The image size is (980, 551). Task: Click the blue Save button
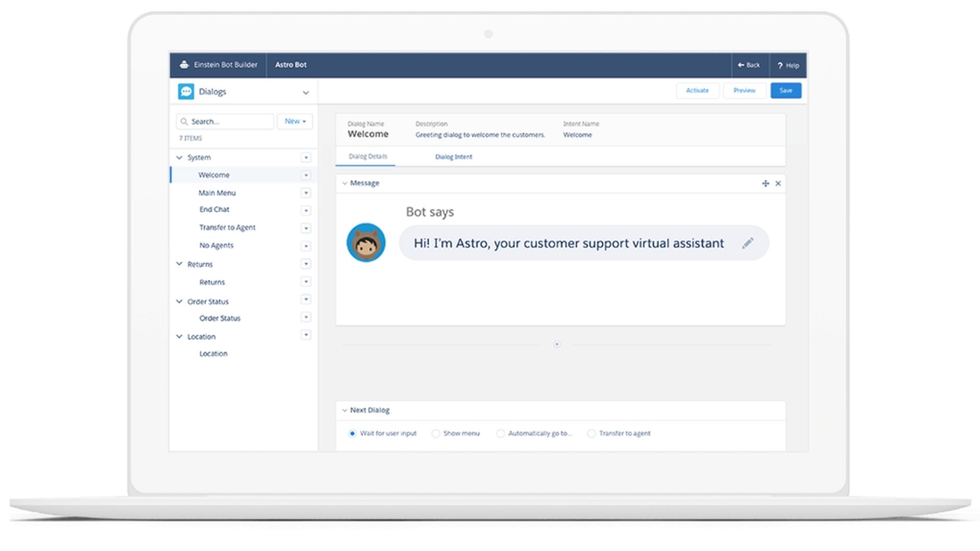click(786, 90)
